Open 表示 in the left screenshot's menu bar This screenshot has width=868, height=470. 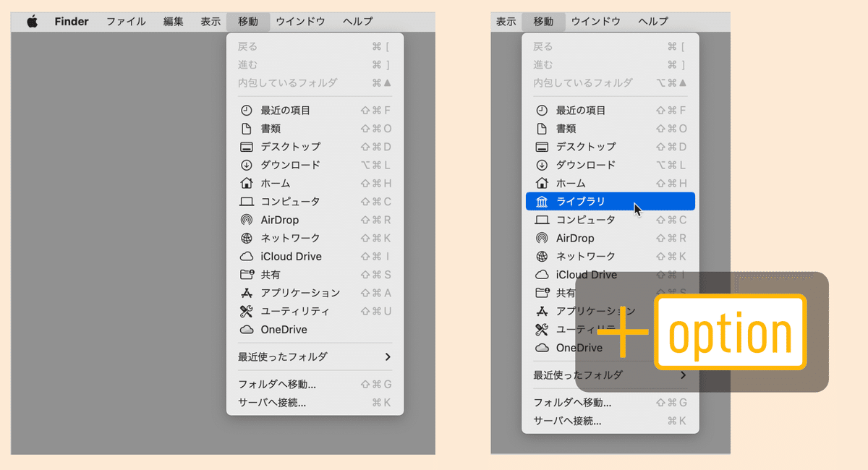pyautogui.click(x=211, y=22)
